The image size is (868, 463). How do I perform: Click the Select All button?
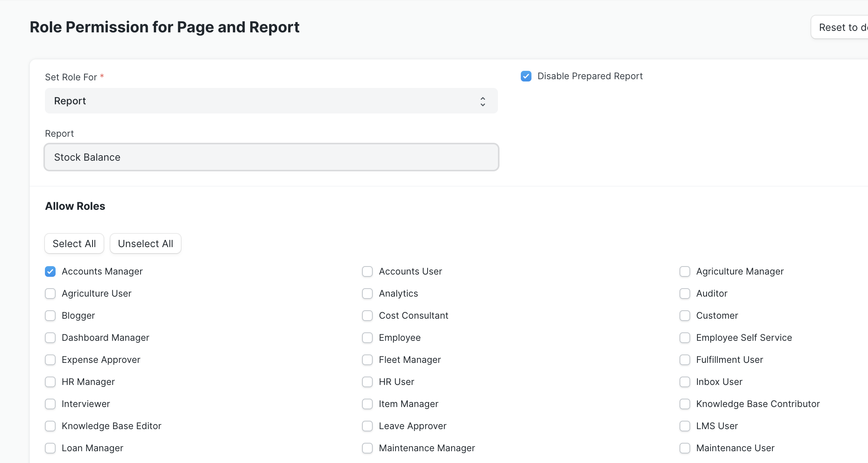click(74, 243)
